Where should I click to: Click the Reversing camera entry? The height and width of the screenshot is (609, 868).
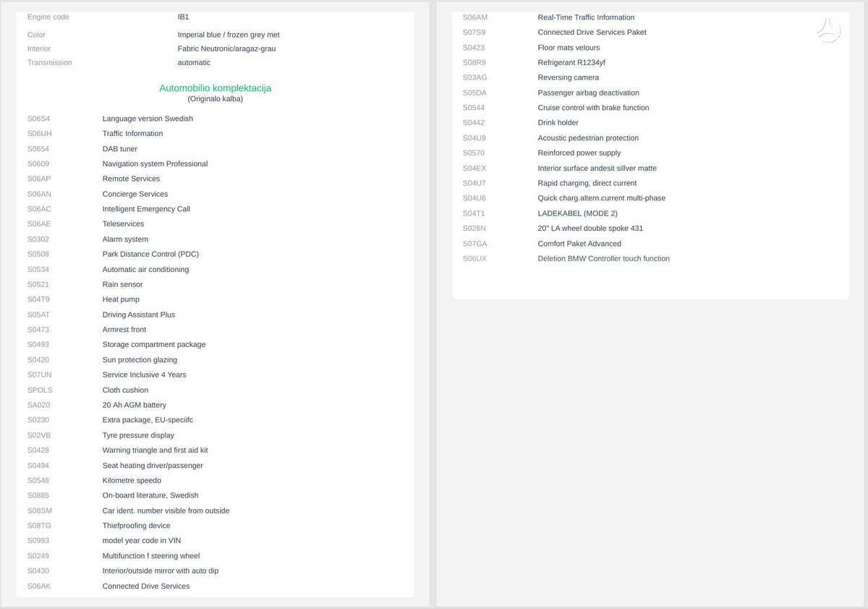point(568,77)
